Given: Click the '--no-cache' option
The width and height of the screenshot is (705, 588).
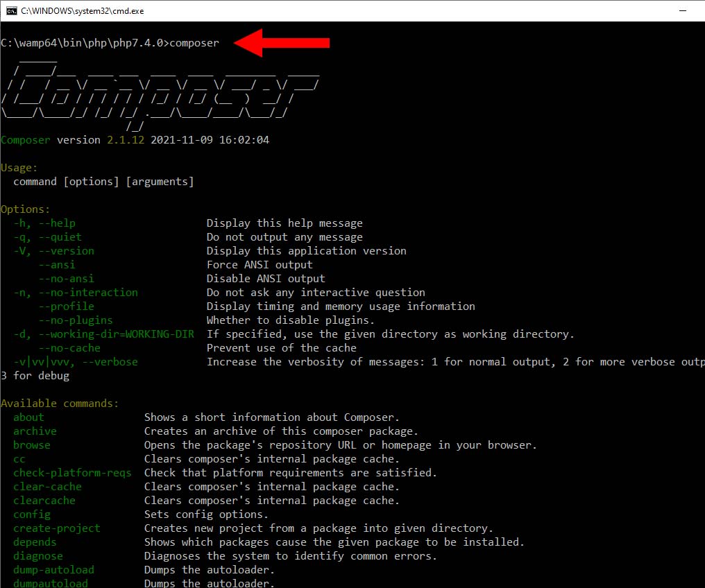Looking at the screenshot, I should click(x=69, y=348).
